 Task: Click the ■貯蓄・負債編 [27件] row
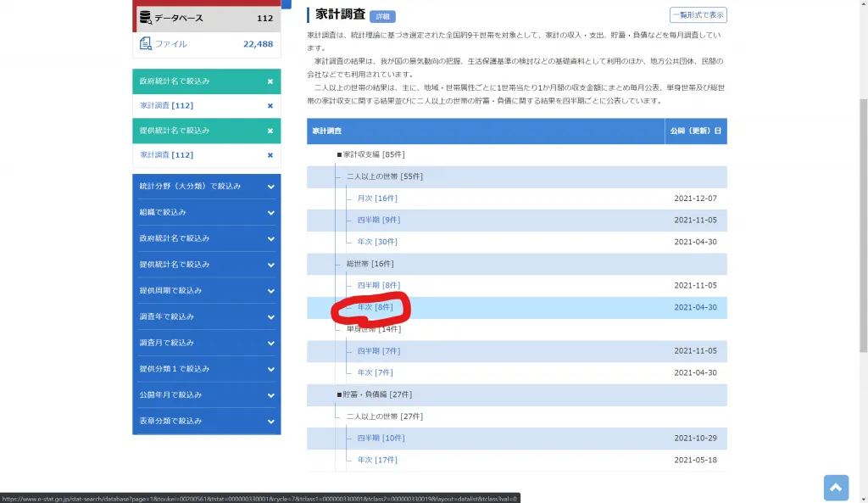[x=517, y=395]
